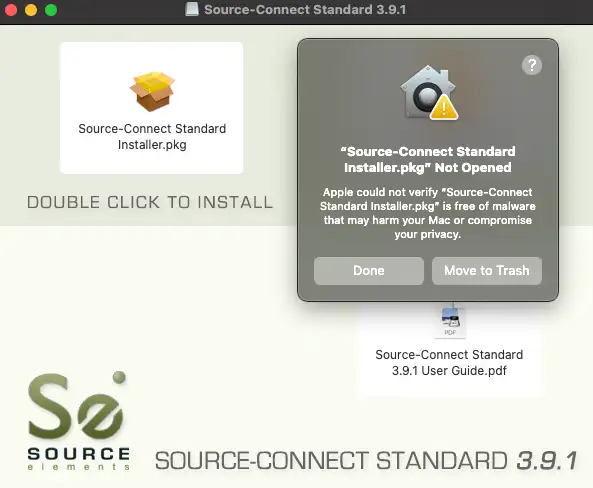593x488 pixels.
Task: Click the Done button in the dialog
Action: pos(369,271)
